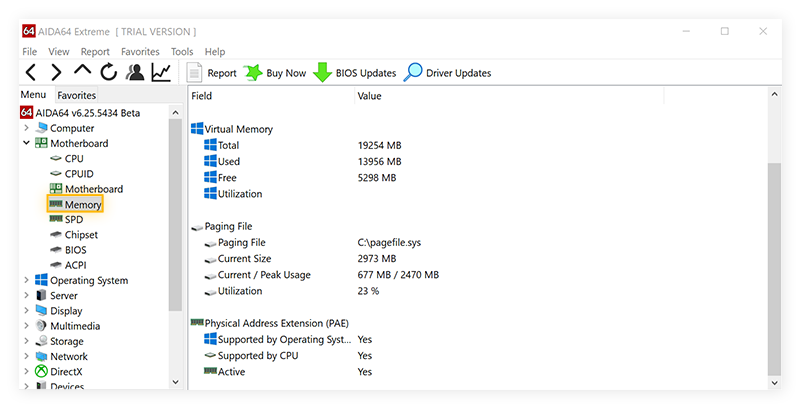
Task: Collapse the Motherboard tree node
Action: coord(27,143)
